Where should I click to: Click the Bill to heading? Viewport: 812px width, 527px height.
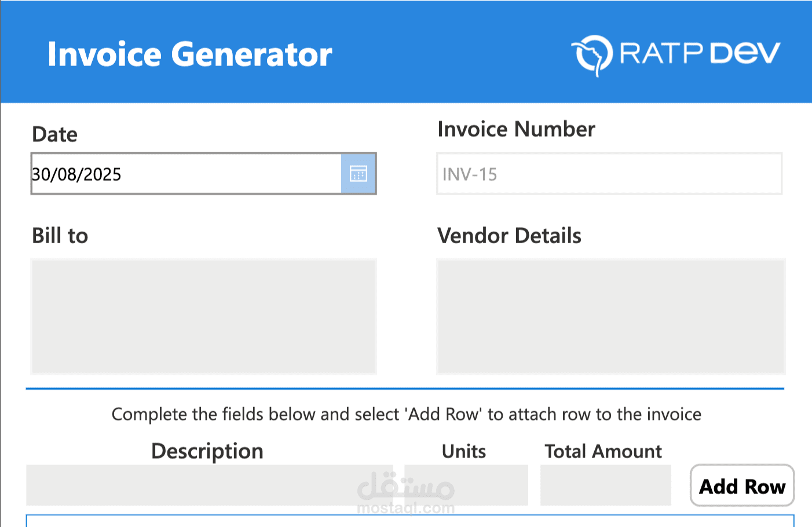(60, 236)
